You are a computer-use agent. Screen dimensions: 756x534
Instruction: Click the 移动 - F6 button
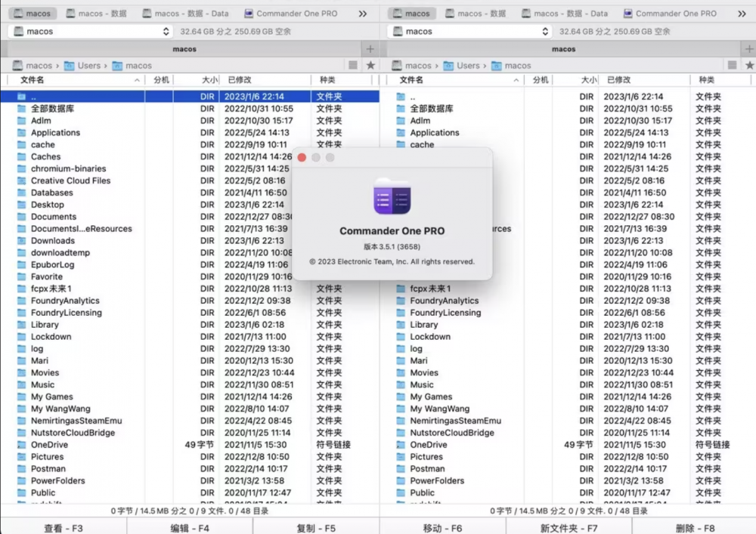tap(442, 528)
